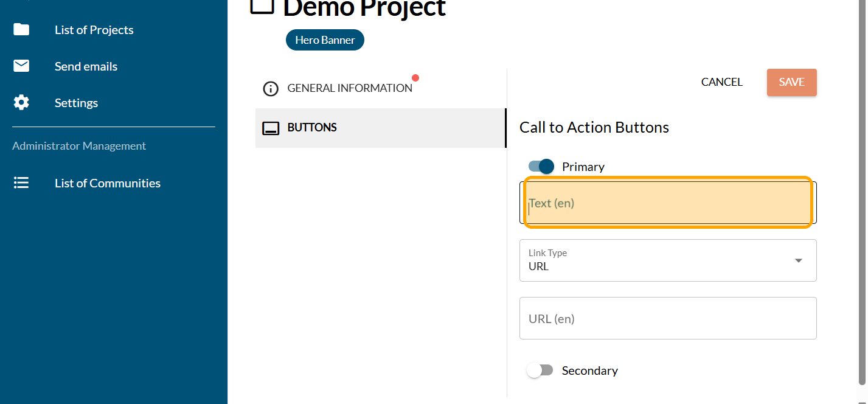
Task: Click the list icon beside List of Communities
Action: point(21,183)
